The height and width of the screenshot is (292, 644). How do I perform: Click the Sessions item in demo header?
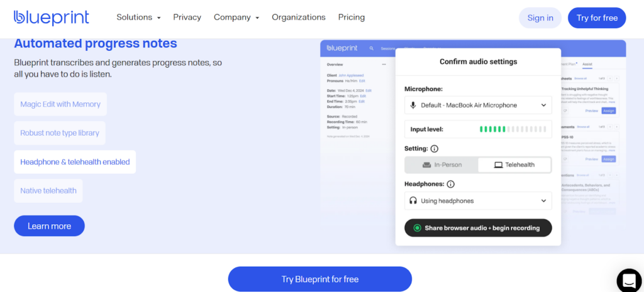(x=387, y=48)
